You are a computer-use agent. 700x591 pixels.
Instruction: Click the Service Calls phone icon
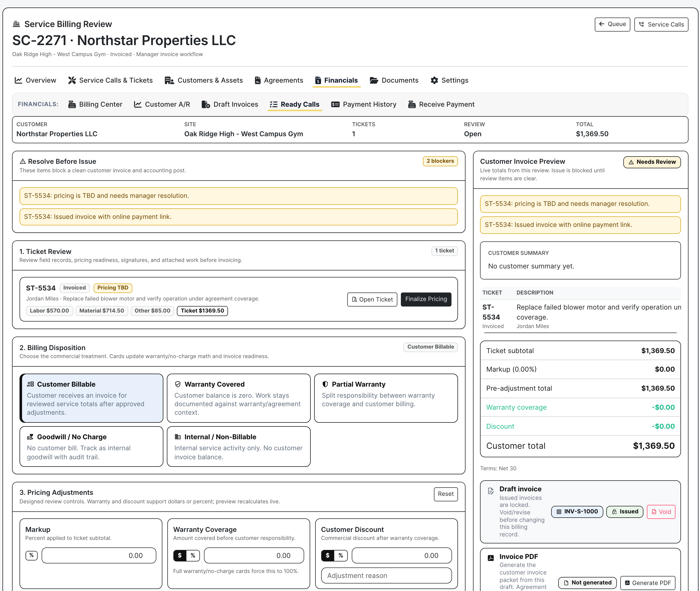pos(641,24)
